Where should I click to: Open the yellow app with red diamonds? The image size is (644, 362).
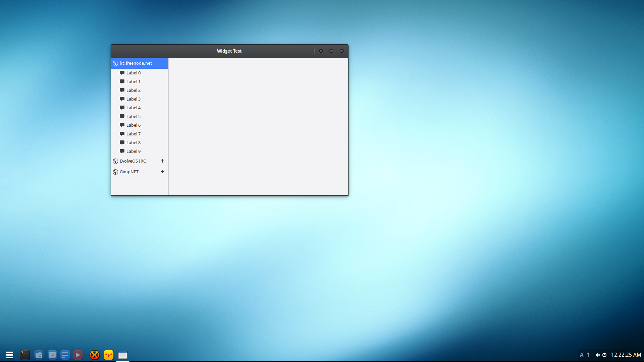109,355
